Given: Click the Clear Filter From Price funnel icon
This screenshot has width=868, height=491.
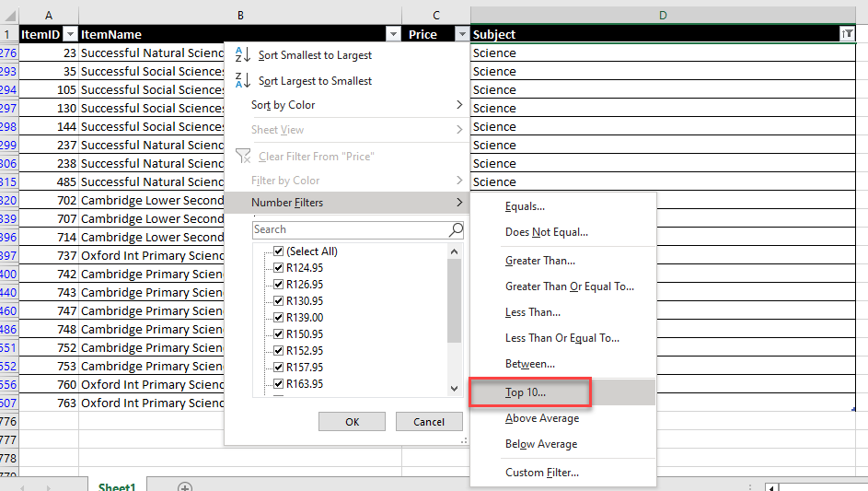Looking at the screenshot, I should (243, 157).
